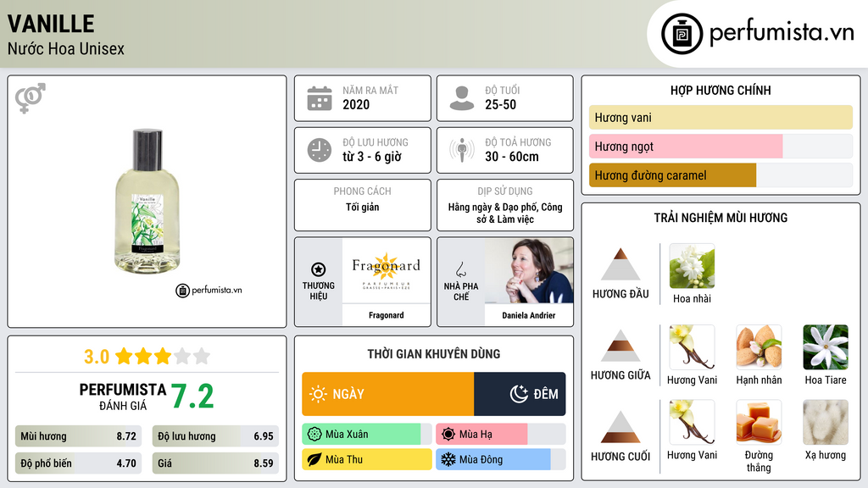Click the Đêm nighttime segment
868x488 pixels.
(x=520, y=394)
